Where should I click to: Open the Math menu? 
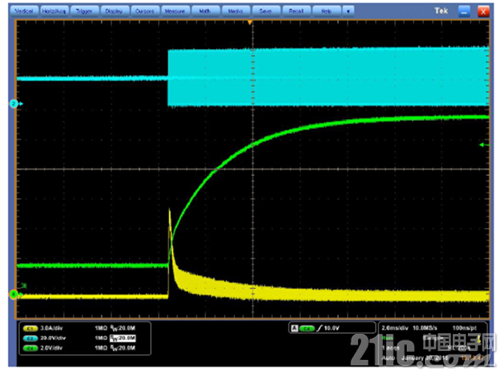[205, 11]
